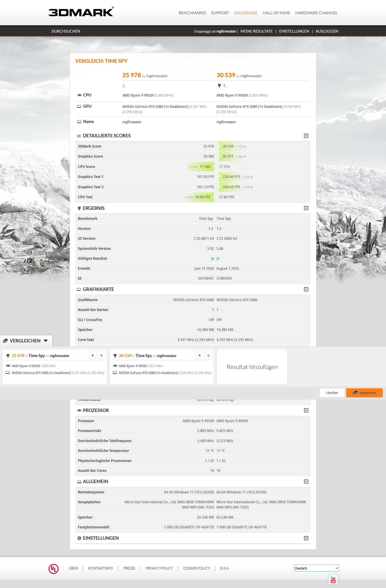Click CPU icon on 25 978 compare card
The width and height of the screenshot is (386, 588).
click(x=8, y=366)
